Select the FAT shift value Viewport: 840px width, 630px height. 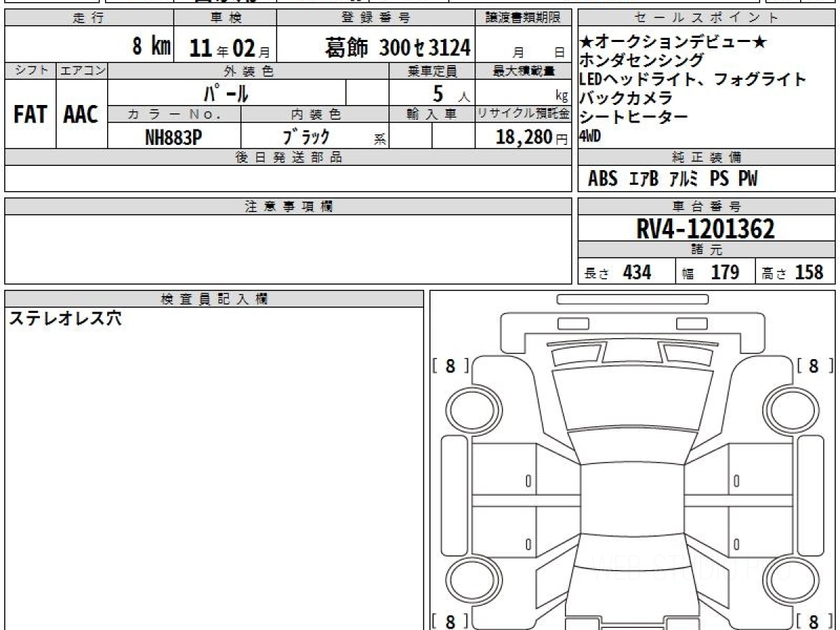30,114
